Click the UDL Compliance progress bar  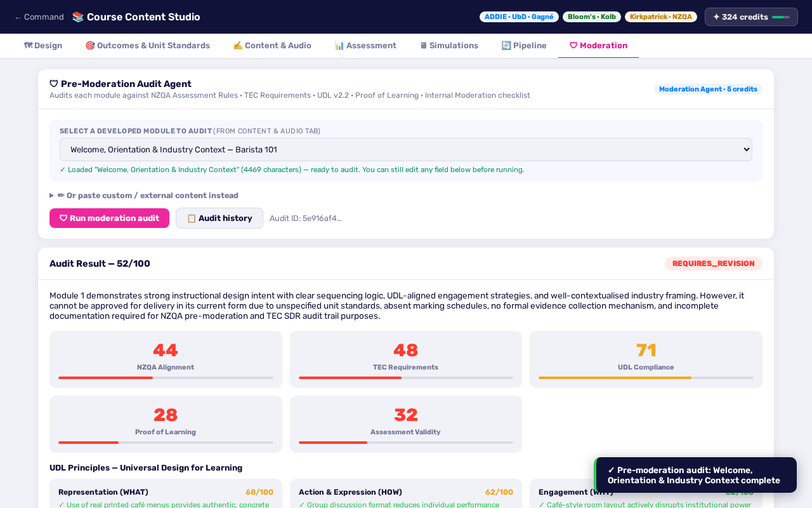coord(646,378)
